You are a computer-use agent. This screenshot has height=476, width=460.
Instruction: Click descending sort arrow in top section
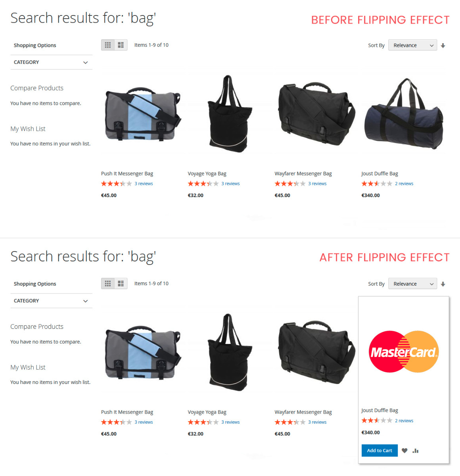coord(443,46)
